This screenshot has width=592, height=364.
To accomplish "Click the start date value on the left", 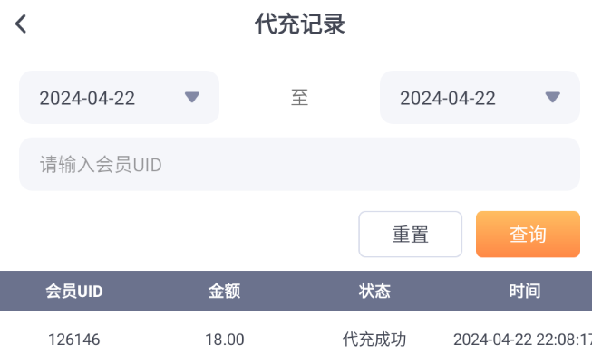I will tap(87, 99).
